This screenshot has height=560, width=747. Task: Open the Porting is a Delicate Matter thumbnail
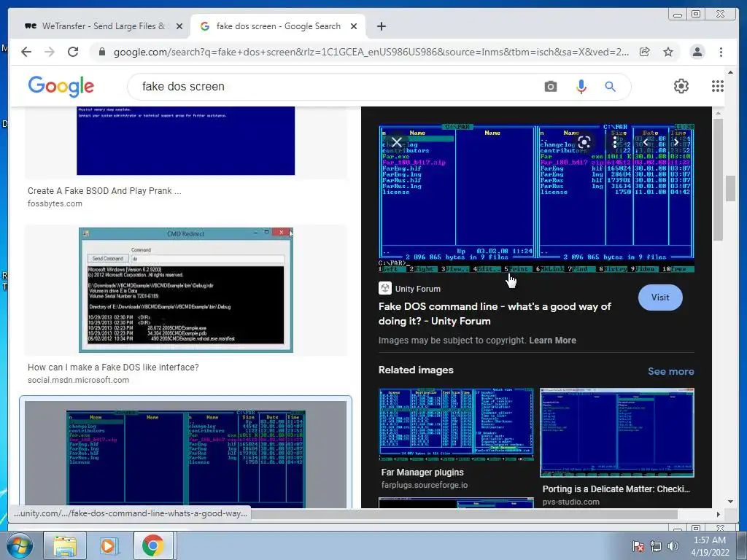pyautogui.click(x=617, y=432)
